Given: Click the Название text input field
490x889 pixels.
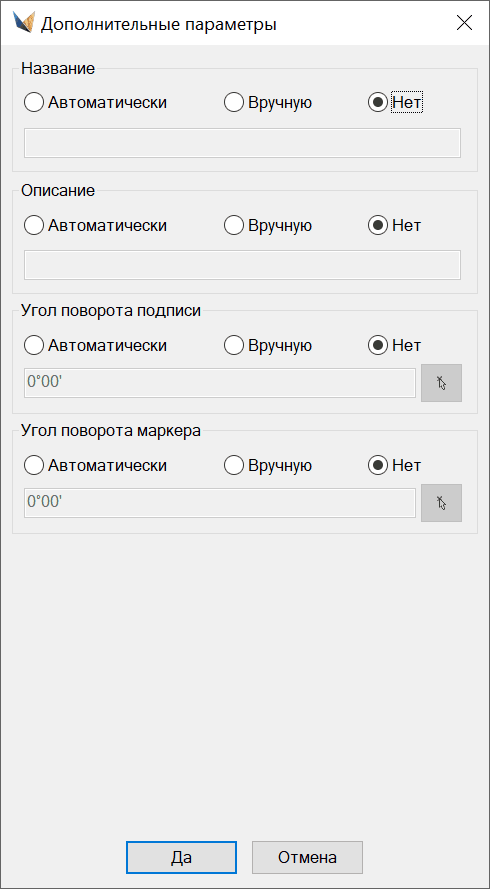Looking at the screenshot, I should pyautogui.click(x=242, y=143).
